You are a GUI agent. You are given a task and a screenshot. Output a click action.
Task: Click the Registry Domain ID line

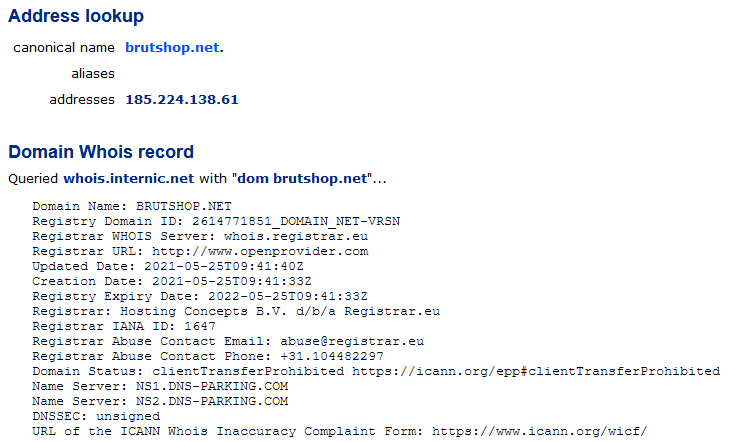coord(216,221)
